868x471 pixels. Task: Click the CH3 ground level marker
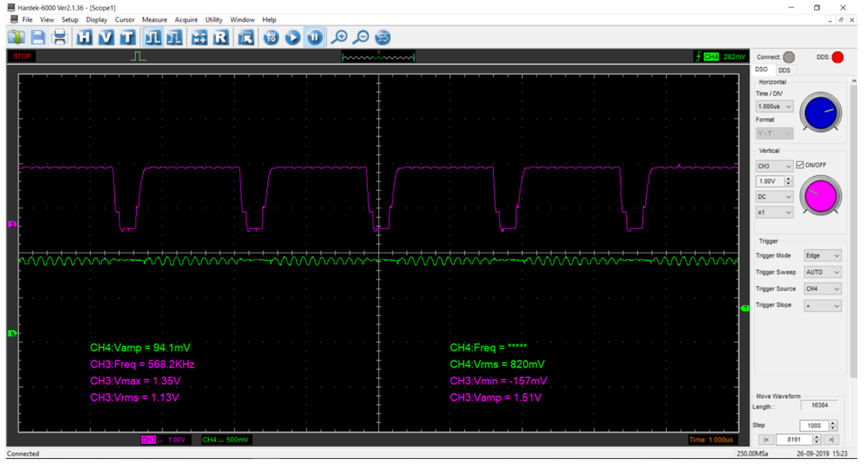pyautogui.click(x=11, y=224)
